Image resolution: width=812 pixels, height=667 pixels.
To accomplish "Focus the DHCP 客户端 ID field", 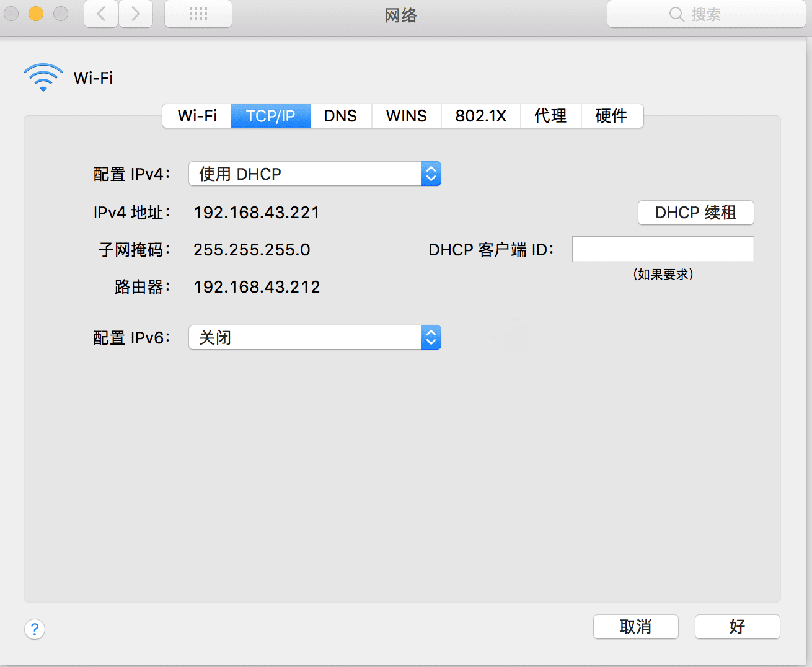I will tap(663, 249).
